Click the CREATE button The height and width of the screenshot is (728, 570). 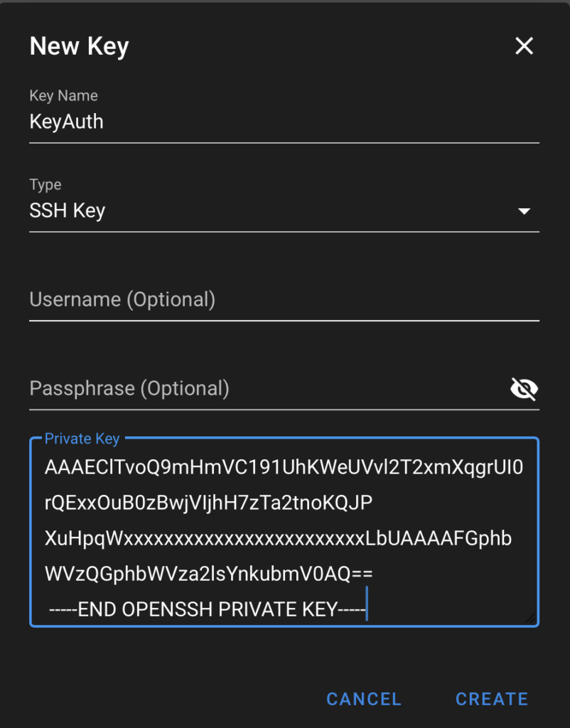click(491, 699)
